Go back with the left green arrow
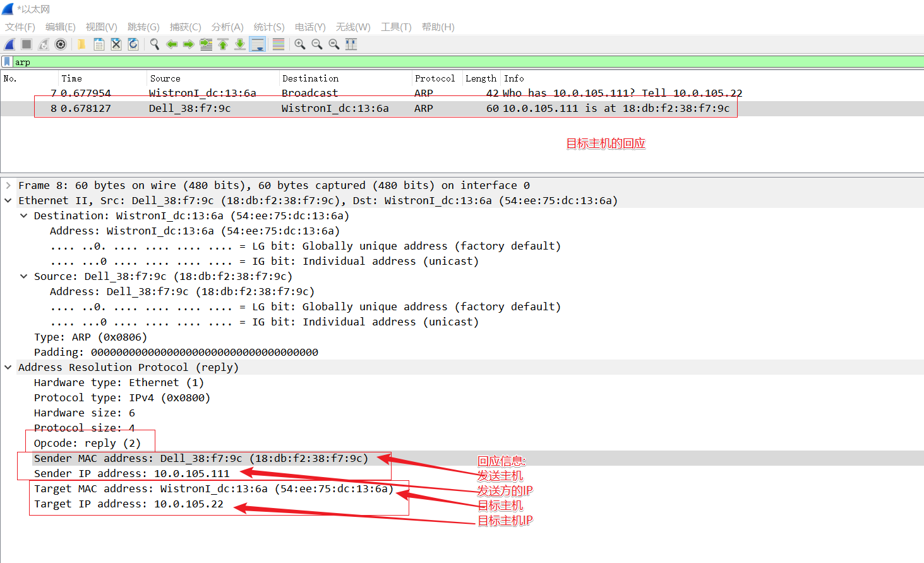The width and height of the screenshot is (924, 563). click(x=172, y=44)
